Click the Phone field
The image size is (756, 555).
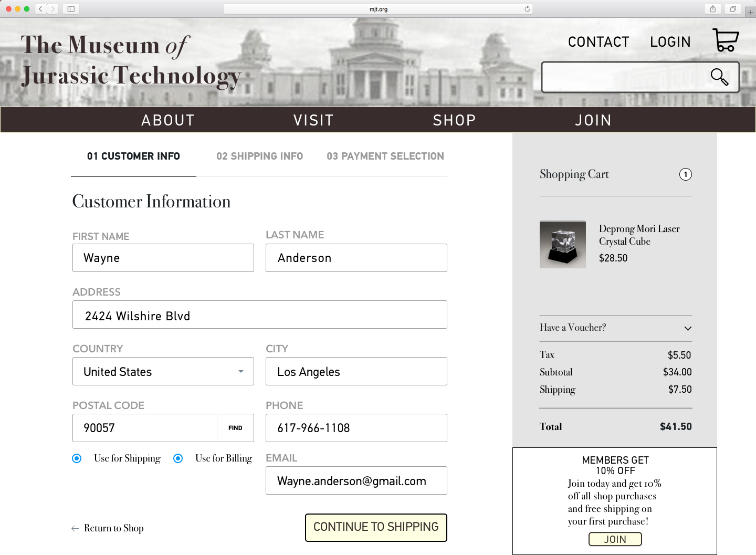click(356, 428)
